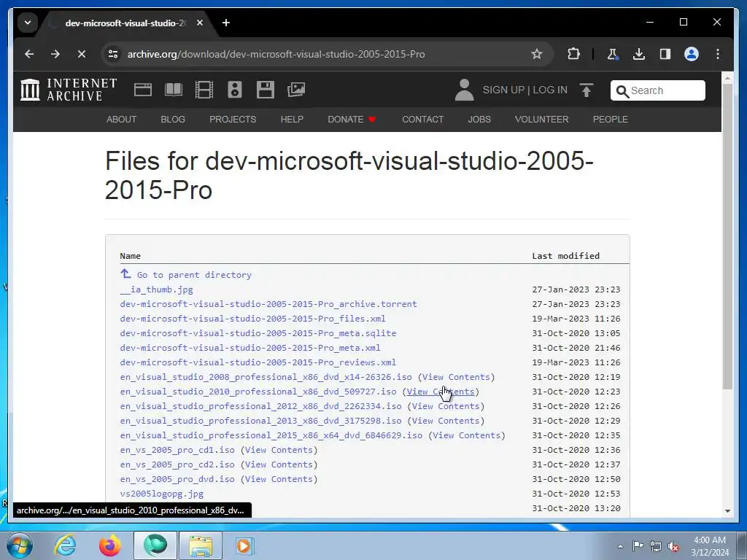
Task: Open the PROJECTS menu item
Action: [x=233, y=119]
